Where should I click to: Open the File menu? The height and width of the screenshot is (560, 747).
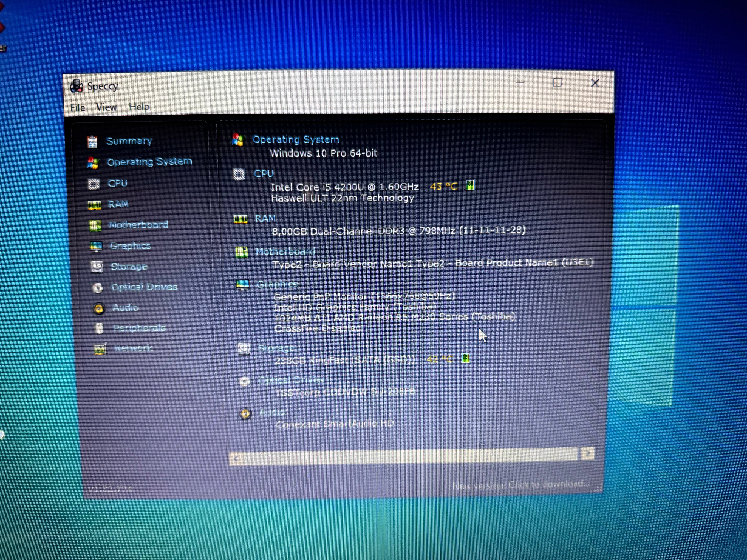pyautogui.click(x=77, y=108)
